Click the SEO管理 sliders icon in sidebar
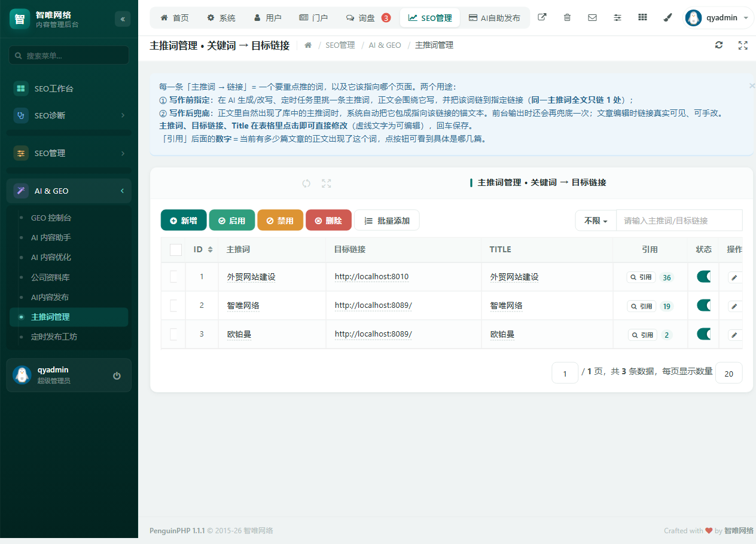The image size is (756, 544). pos(22,153)
